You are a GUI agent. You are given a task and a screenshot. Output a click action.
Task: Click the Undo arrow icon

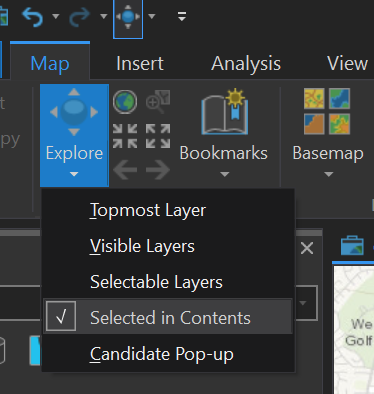[x=32, y=17]
